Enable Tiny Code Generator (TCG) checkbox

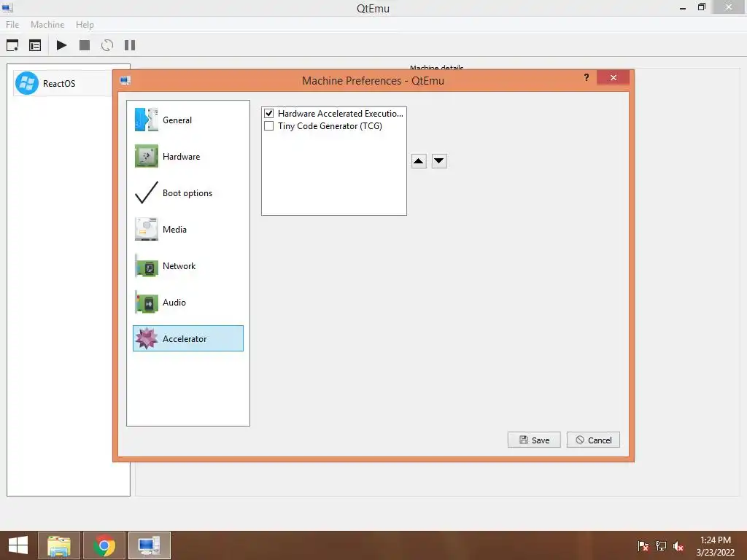(x=268, y=125)
